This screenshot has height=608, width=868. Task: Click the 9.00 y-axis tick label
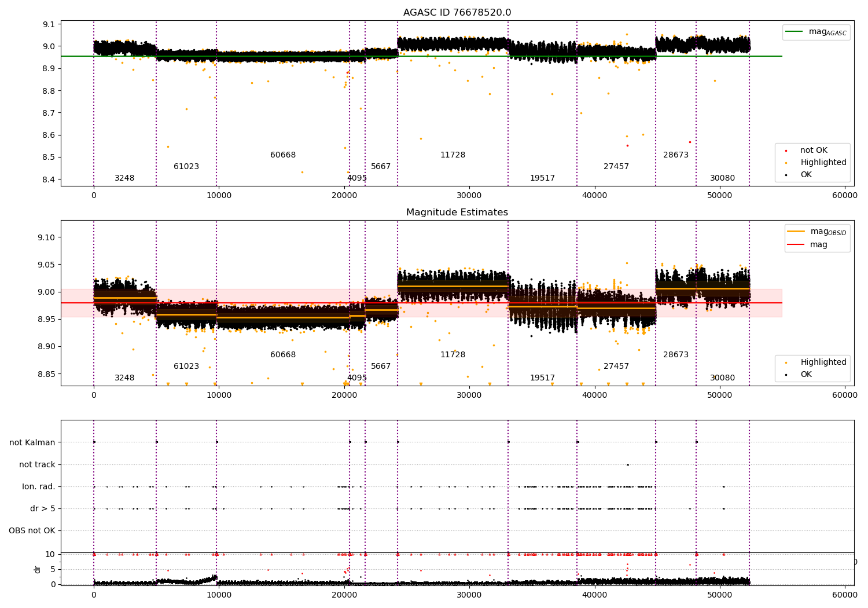tap(47, 292)
